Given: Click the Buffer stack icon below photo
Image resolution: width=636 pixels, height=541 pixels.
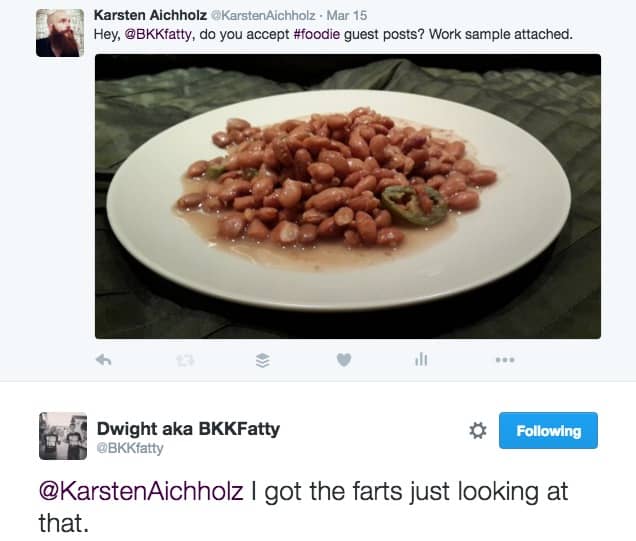Looking at the screenshot, I should (x=262, y=360).
